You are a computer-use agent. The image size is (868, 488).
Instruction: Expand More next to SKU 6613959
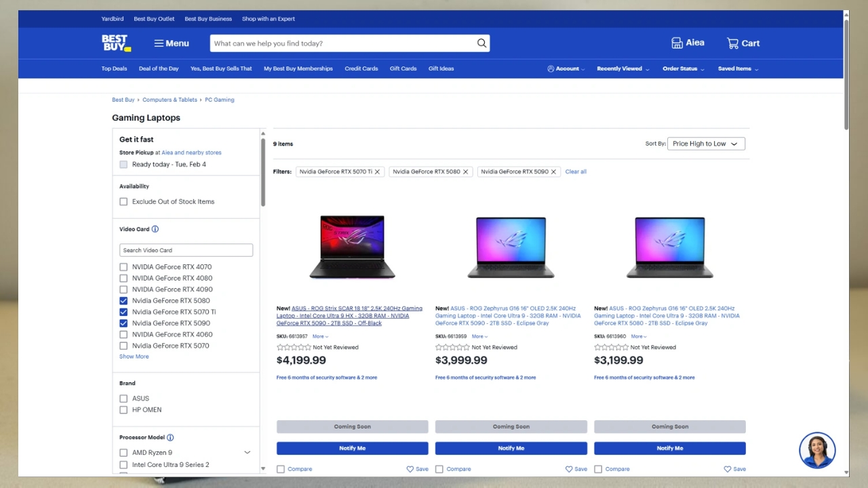tap(479, 336)
